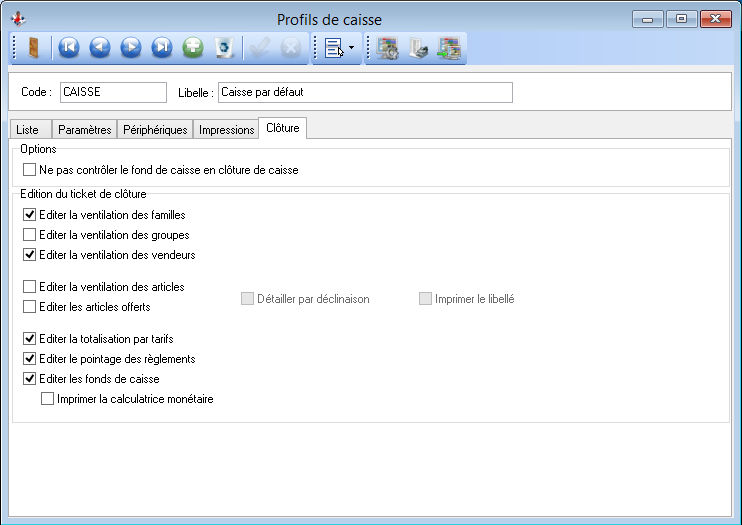Click the exit door icon in toolbar
The image size is (742, 525).
(33, 47)
